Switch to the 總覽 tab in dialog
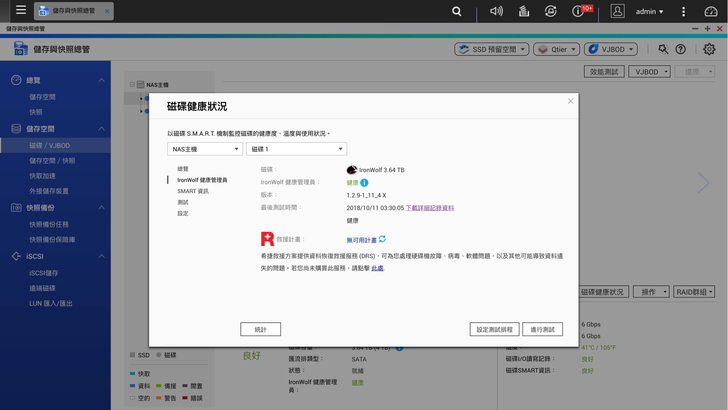This screenshot has width=728, height=410. click(183, 169)
